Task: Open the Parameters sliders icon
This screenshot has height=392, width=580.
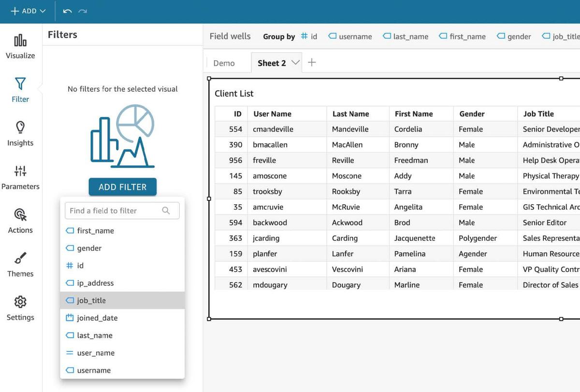Action: [x=20, y=171]
